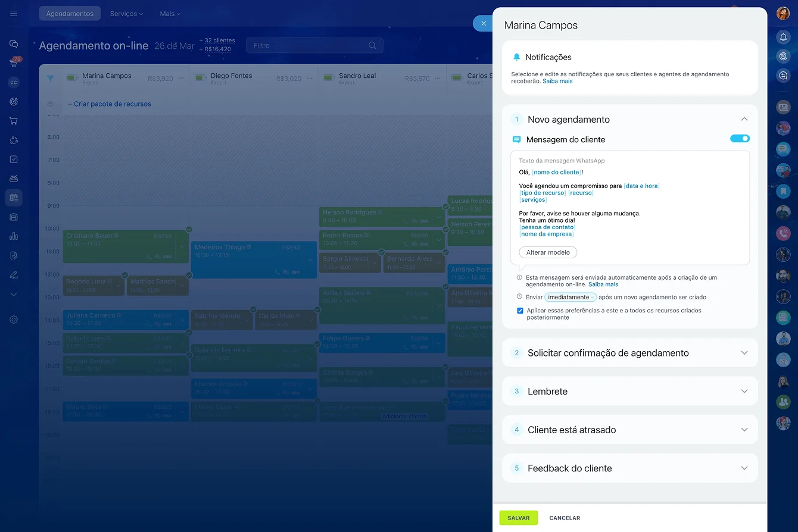Click the Notificações bell icon in panel
This screenshot has height=532, width=798.
tap(516, 57)
